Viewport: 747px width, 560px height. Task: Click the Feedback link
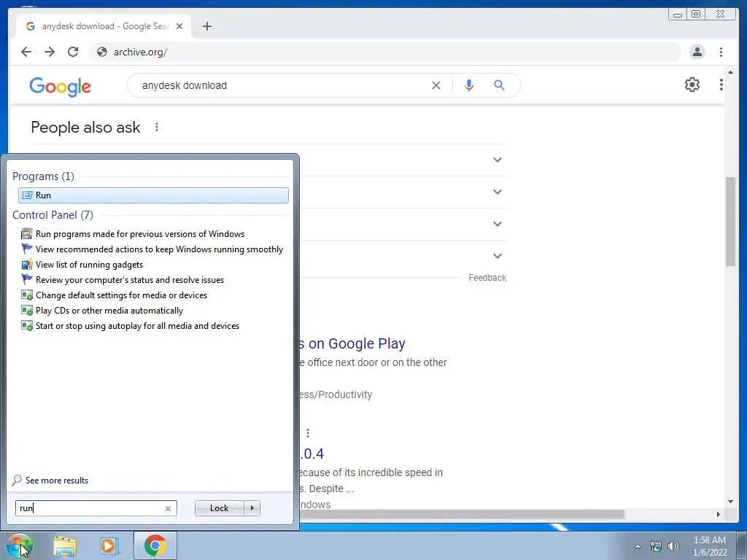[487, 278]
